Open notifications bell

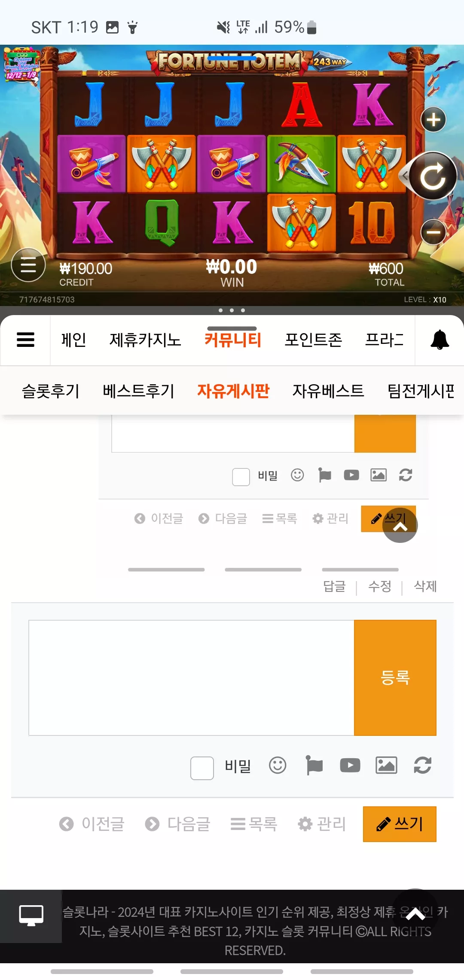click(x=440, y=340)
